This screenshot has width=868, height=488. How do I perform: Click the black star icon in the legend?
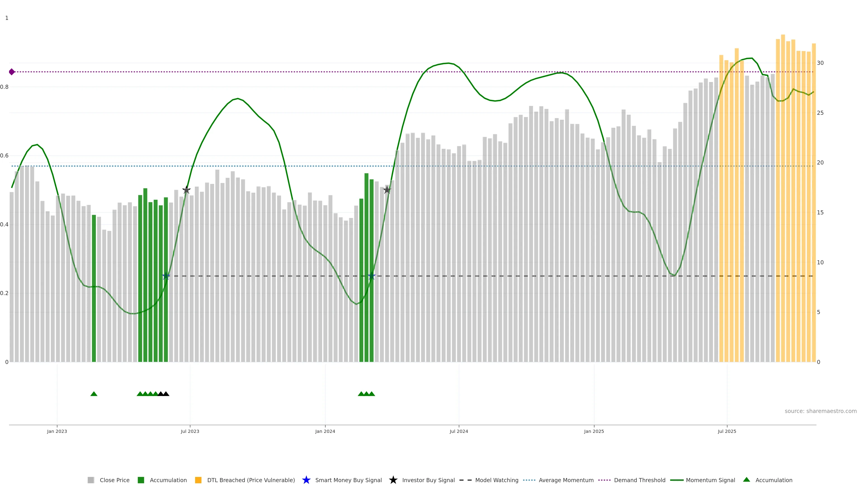[x=393, y=480]
